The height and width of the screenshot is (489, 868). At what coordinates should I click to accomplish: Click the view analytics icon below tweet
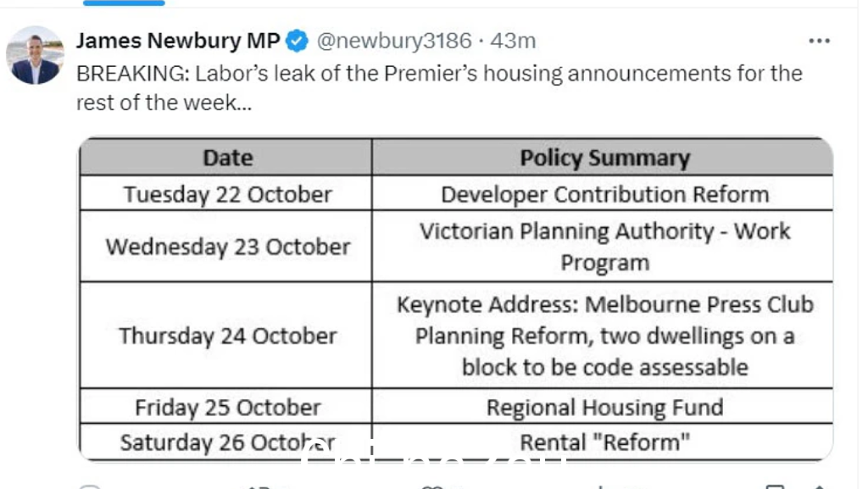point(601,486)
